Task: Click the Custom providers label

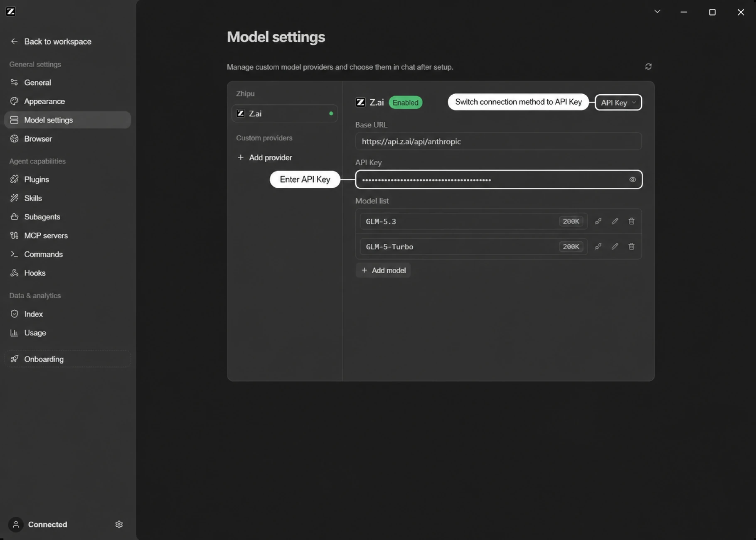Action: 264,137
